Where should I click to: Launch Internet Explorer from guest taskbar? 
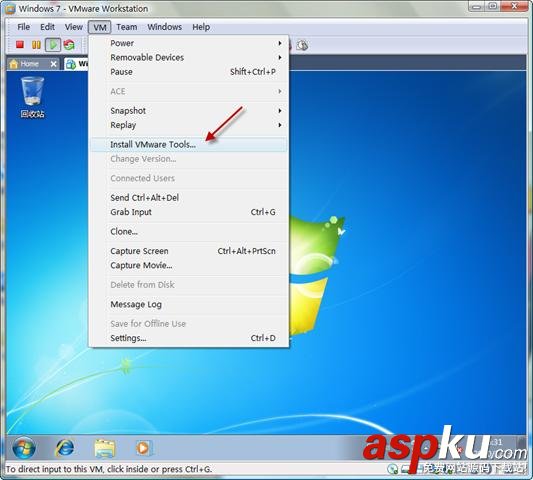pos(65,448)
